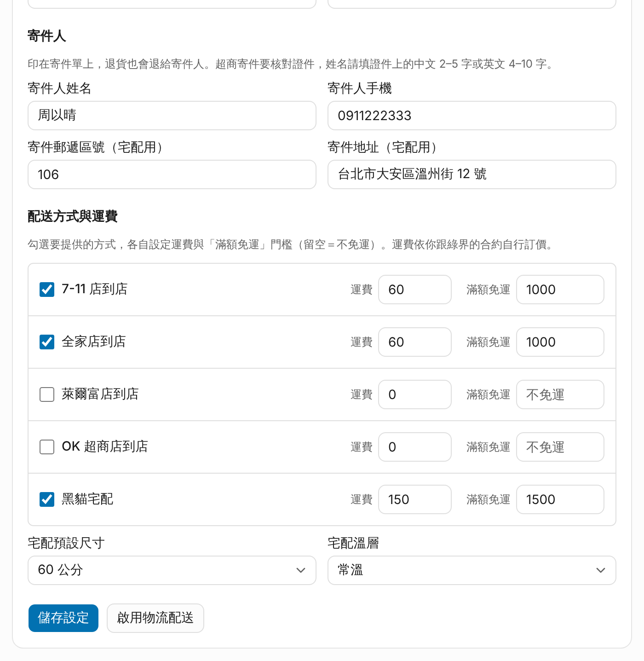Screen dimensions: 644x661
Task: Click the 寄件人 section heading
Action: coord(47,36)
